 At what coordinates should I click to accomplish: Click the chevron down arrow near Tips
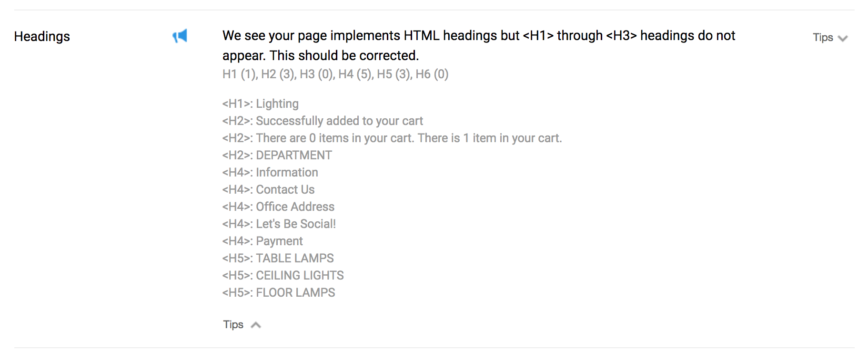coord(842,39)
